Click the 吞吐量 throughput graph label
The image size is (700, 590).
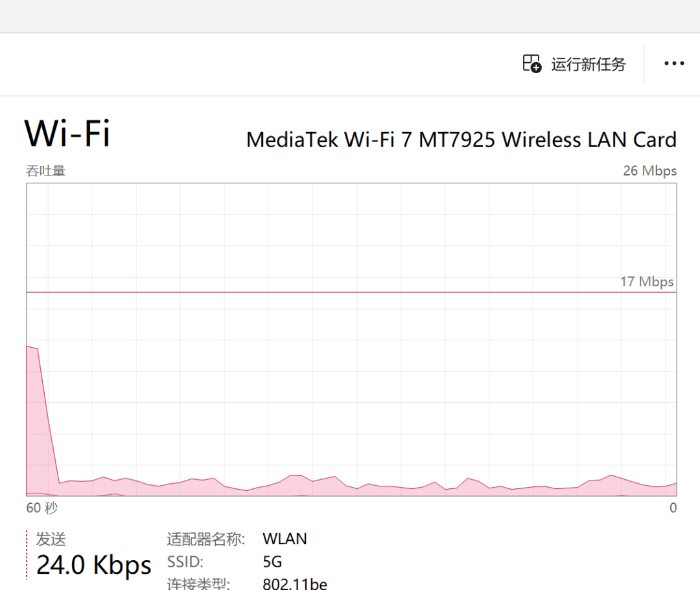(45, 171)
